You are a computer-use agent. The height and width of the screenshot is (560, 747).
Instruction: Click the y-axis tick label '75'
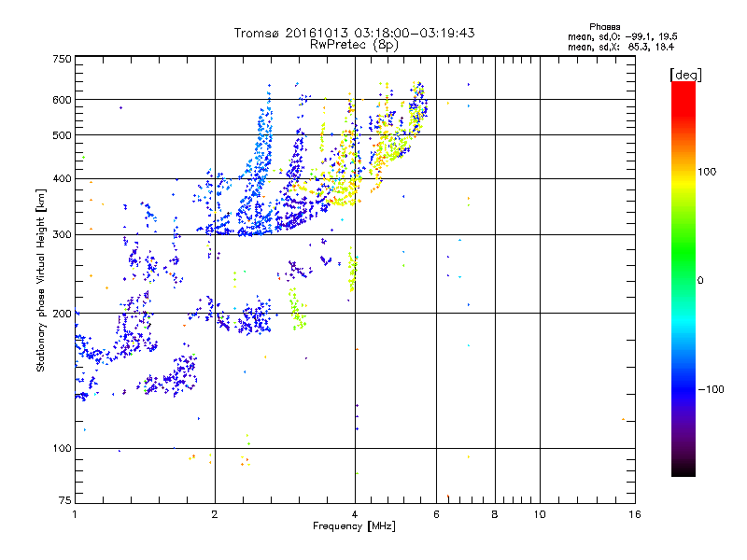pyautogui.click(x=65, y=500)
